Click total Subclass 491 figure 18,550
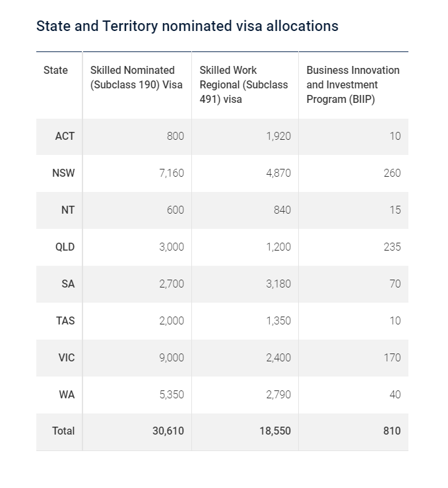 275,431
